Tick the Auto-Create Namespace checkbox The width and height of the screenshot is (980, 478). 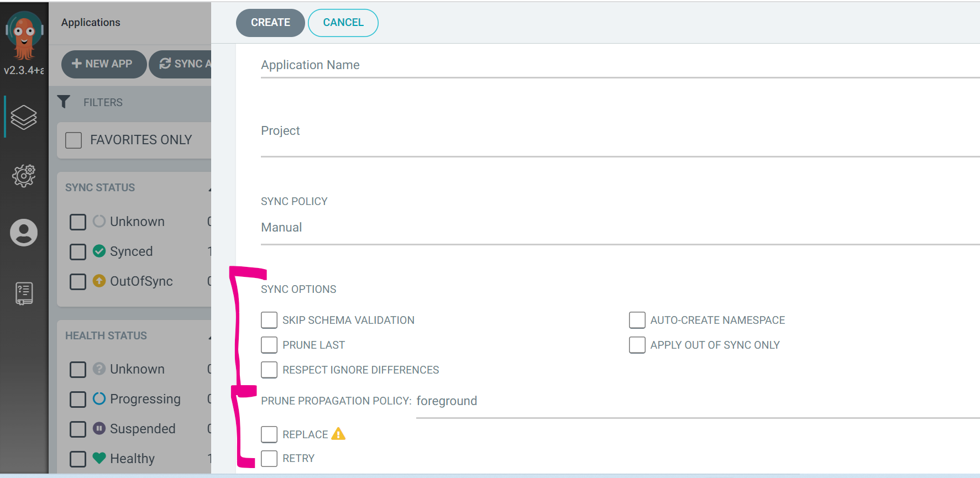pyautogui.click(x=637, y=320)
